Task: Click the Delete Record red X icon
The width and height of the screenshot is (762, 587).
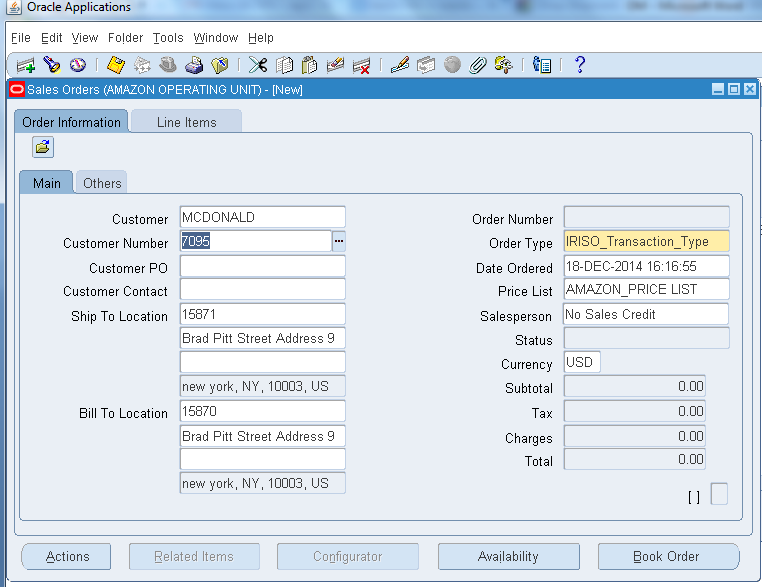Action: (x=362, y=66)
